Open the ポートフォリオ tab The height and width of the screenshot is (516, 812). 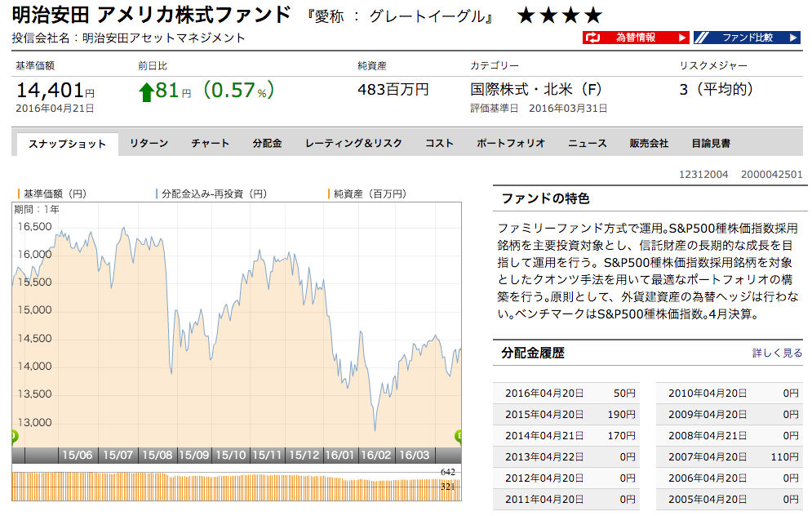(511, 144)
